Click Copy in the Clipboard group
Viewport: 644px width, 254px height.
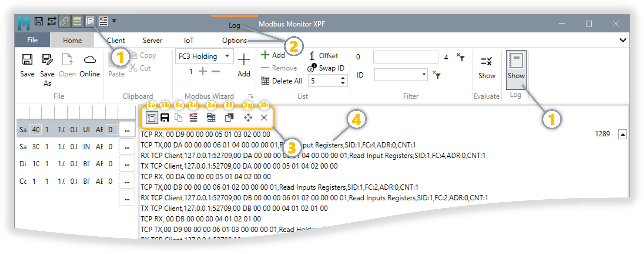pos(143,55)
